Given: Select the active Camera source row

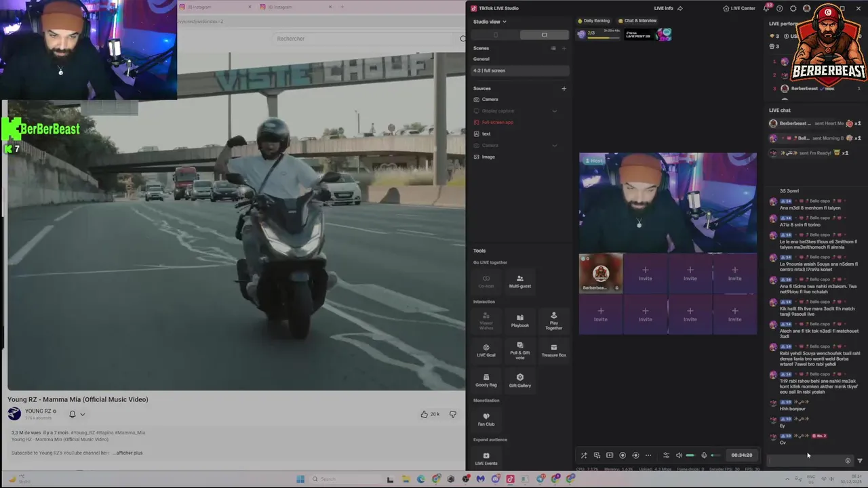Looking at the screenshot, I should [520, 100].
